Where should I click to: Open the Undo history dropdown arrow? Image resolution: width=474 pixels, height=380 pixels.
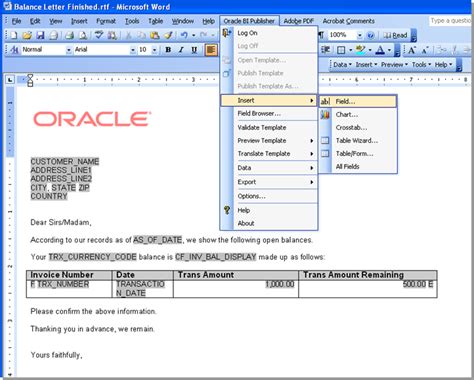click(193, 35)
